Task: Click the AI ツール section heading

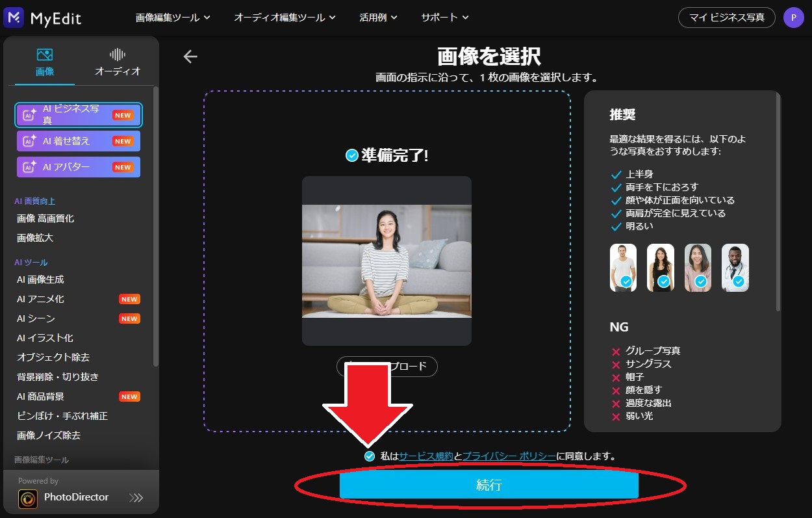Action: point(31,263)
